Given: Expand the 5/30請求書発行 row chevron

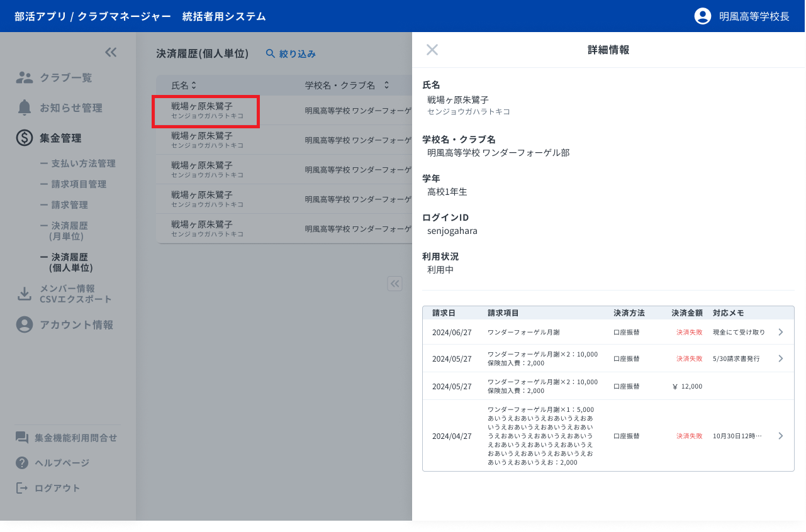Looking at the screenshot, I should tap(781, 358).
